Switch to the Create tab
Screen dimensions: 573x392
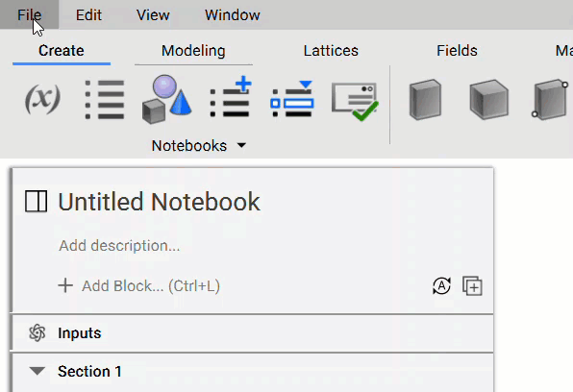[x=62, y=51]
